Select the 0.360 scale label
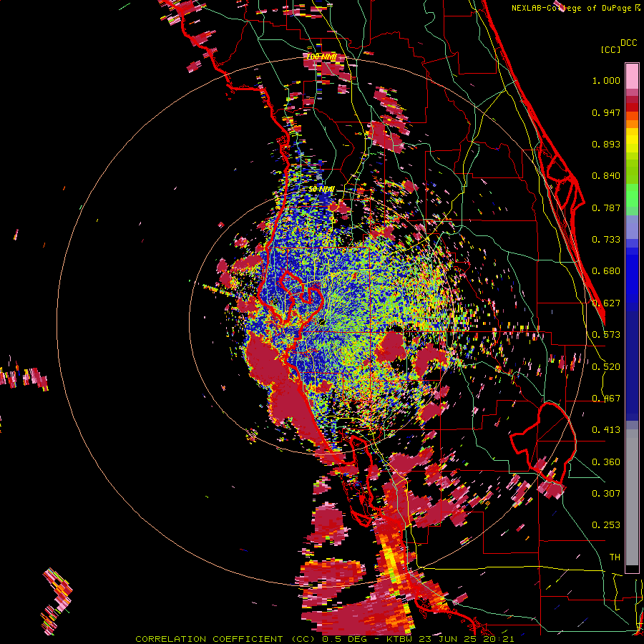The height and width of the screenshot is (644, 644). tap(606, 462)
